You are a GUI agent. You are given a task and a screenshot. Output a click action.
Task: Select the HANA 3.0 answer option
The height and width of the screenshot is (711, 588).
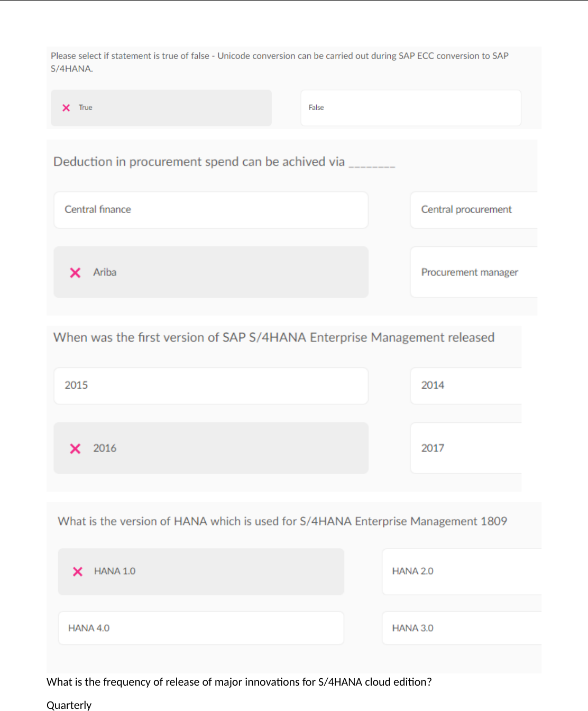pos(461,628)
